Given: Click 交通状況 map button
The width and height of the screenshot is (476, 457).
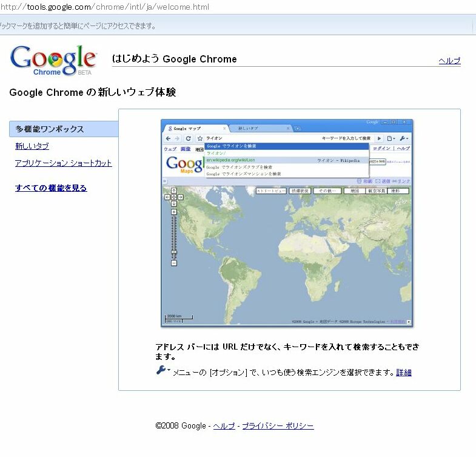Looking at the screenshot, I should [300, 191].
